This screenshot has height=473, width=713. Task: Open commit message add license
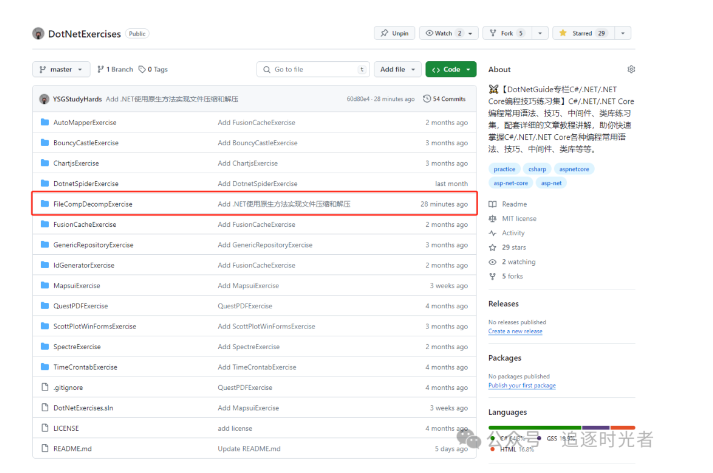pos(235,428)
